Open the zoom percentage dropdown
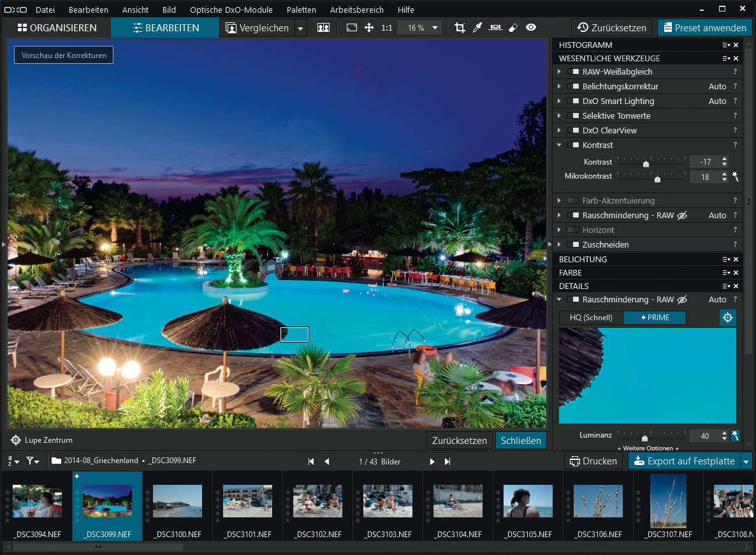The height and width of the screenshot is (555, 756). point(435,27)
